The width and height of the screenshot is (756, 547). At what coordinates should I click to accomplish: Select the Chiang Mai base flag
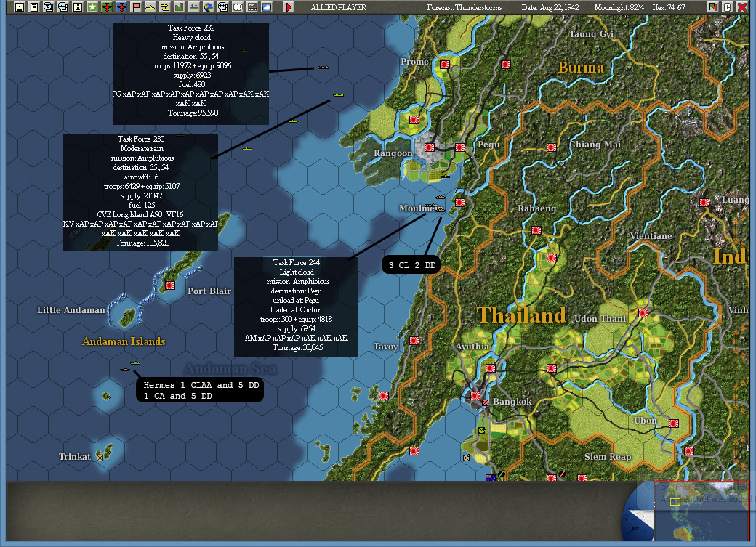pos(552,147)
